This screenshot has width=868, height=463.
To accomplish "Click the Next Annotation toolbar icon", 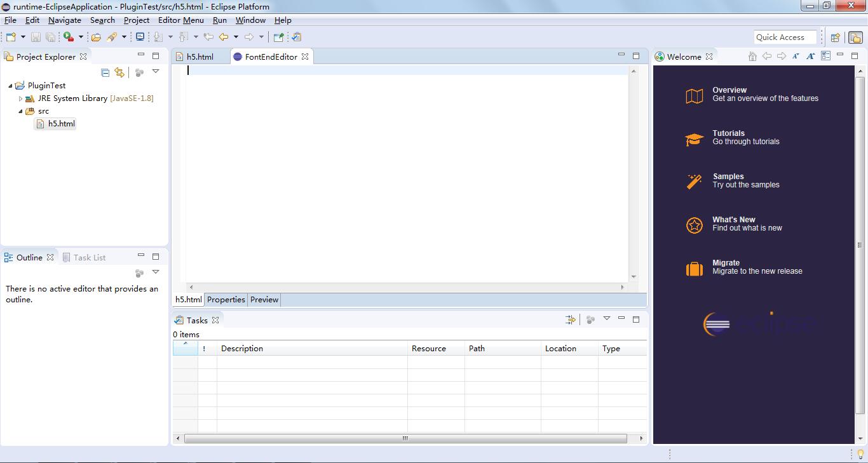I will (159, 37).
